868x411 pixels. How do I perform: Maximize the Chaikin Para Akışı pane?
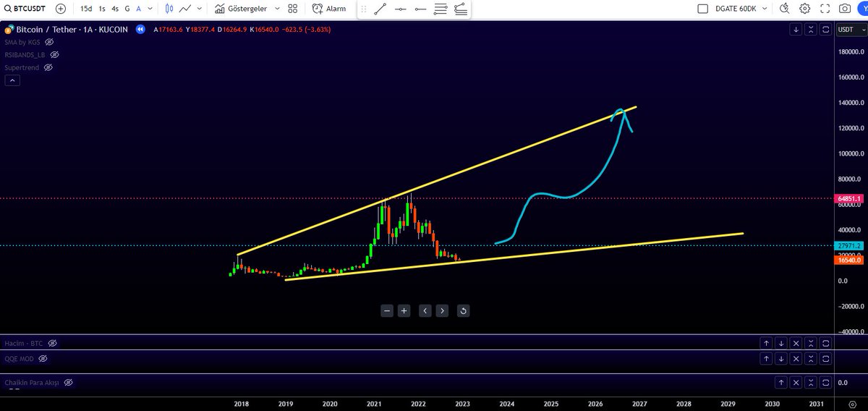(x=826, y=381)
